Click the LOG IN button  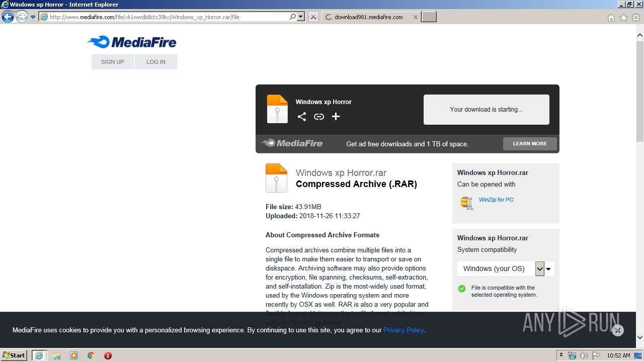156,62
